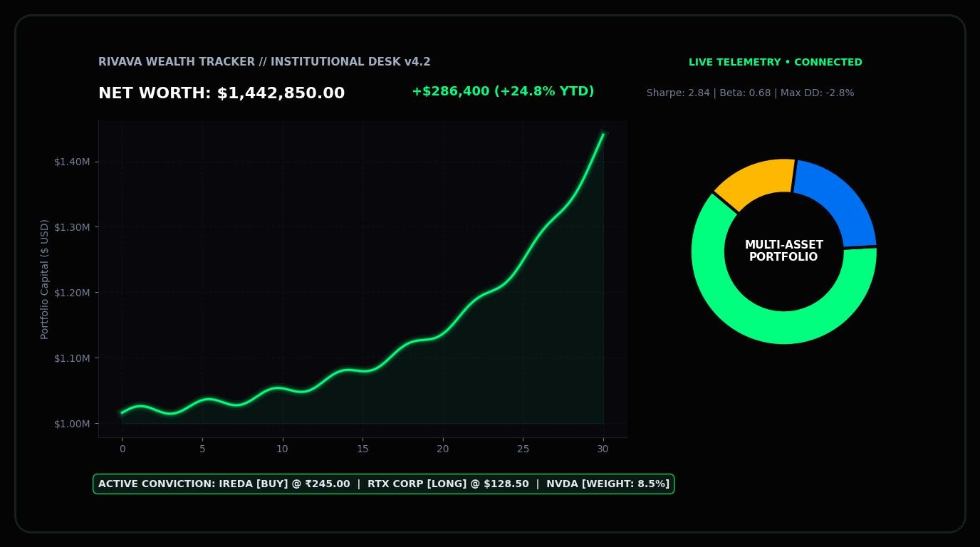Click the MULTI-ASSET PORTFOLIO center label

point(783,251)
